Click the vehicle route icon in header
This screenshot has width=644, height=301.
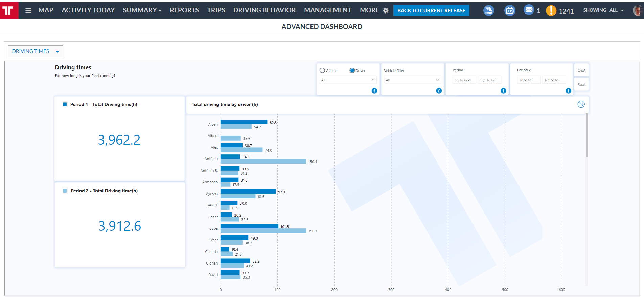(488, 10)
